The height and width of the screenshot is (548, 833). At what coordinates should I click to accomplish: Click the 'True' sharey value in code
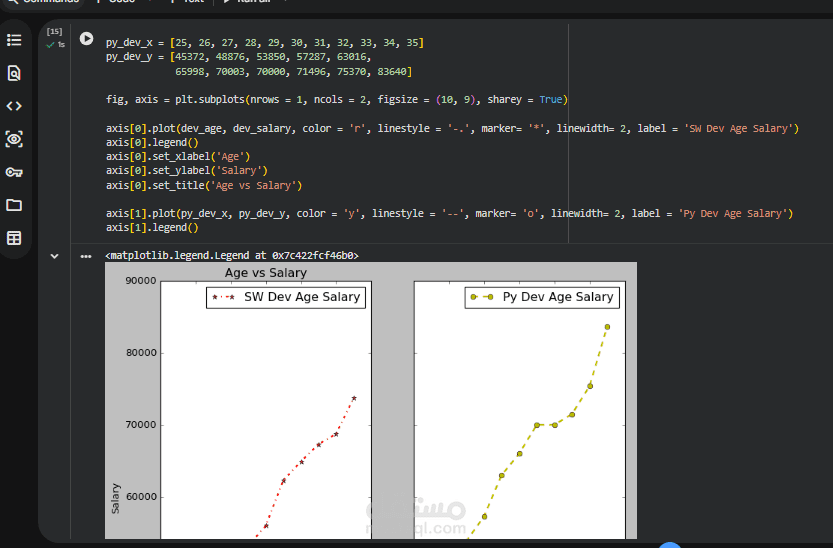[551, 99]
